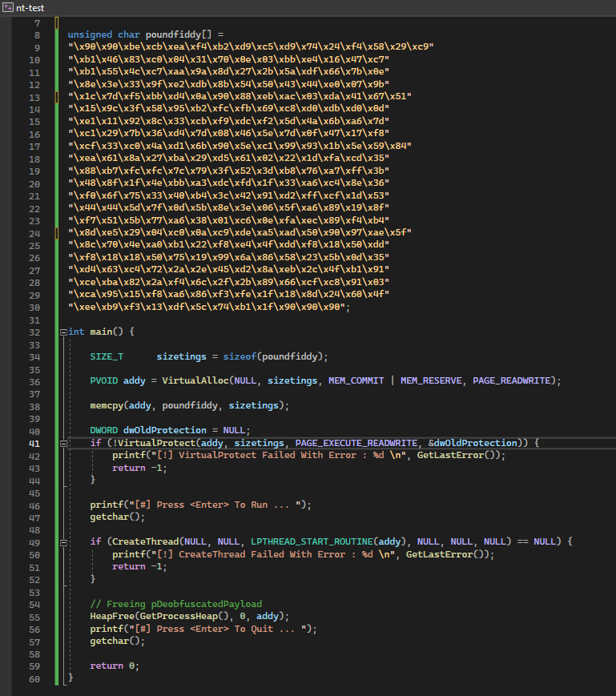
Task: Click the 'VirtualAlloc' function call
Action: point(195,380)
